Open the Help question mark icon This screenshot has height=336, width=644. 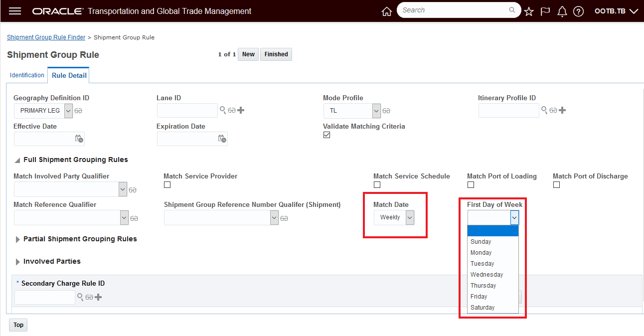[578, 11]
